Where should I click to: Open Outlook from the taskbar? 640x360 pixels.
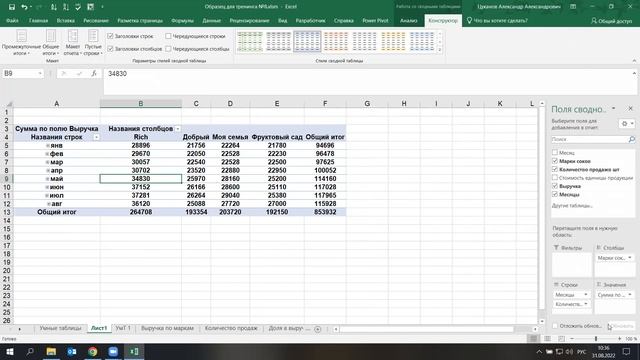(x=72, y=351)
